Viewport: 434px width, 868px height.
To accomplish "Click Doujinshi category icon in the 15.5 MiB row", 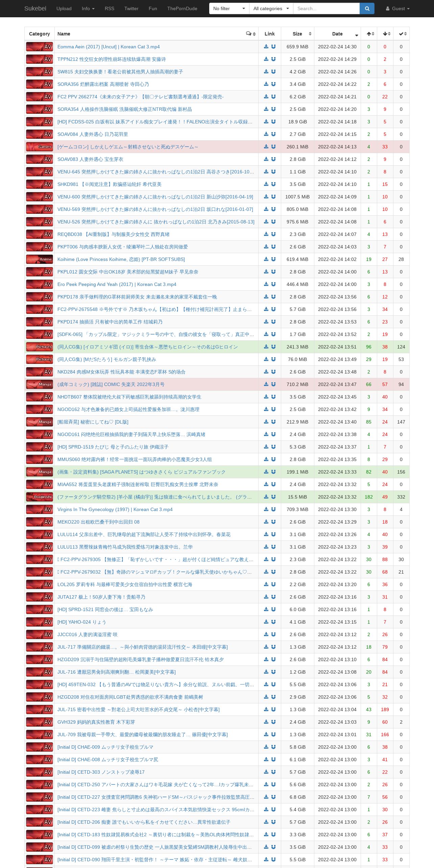I will [x=40, y=497].
